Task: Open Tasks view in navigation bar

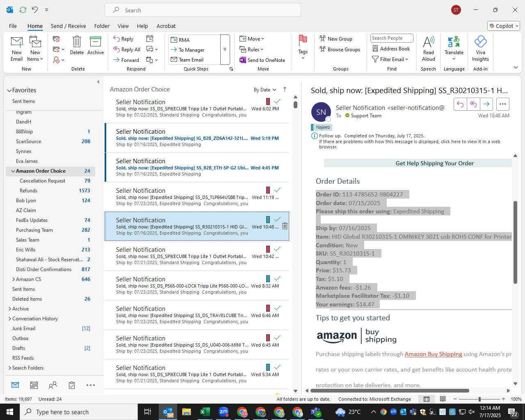Action: point(72,385)
